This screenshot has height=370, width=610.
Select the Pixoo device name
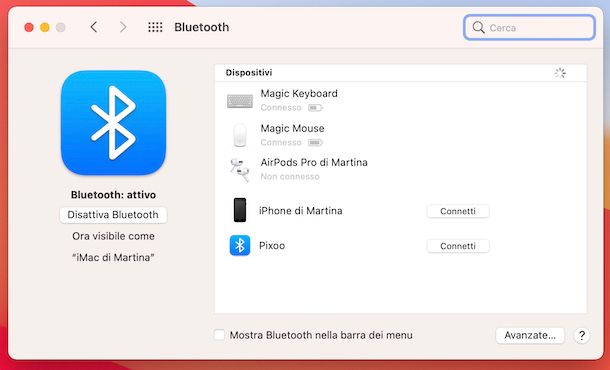(272, 246)
